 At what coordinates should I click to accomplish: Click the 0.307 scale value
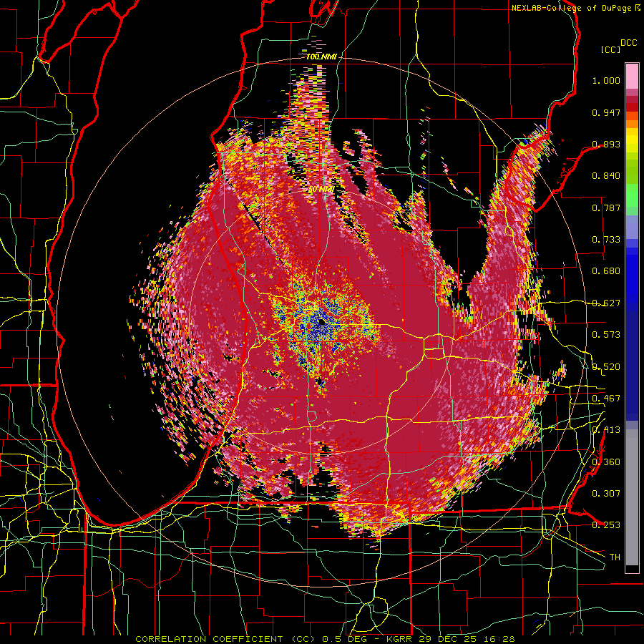point(606,494)
